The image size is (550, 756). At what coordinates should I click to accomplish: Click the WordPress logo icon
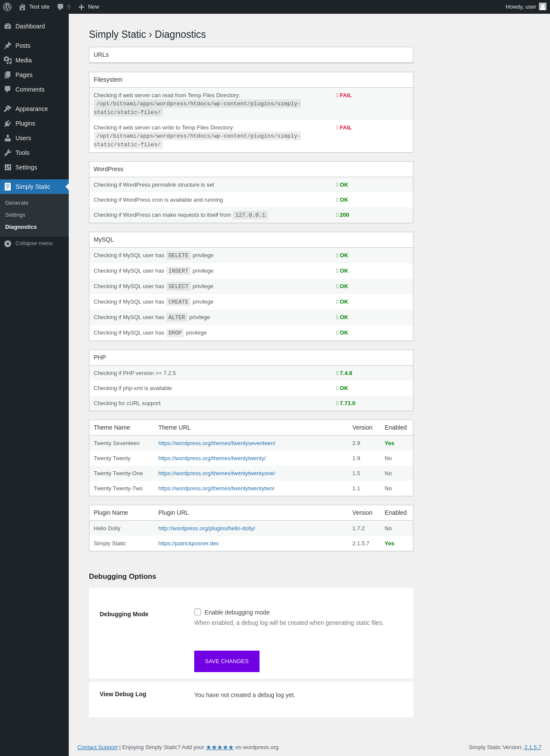point(7,7)
